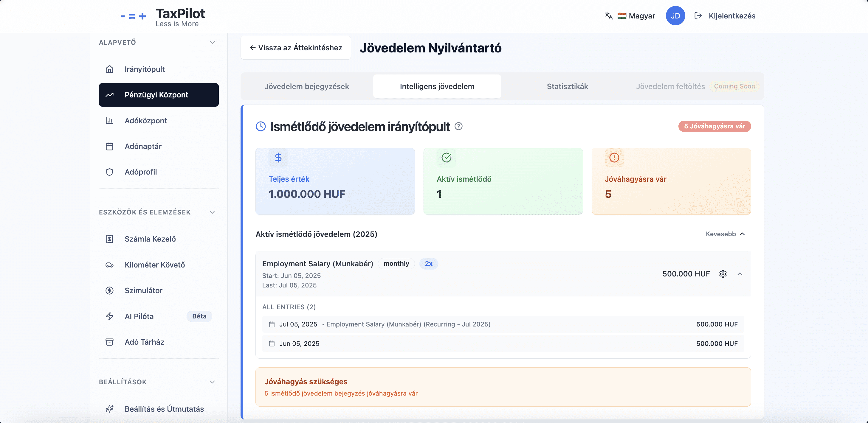Collapse the BEÁLLÍTÁSOK sidebar section
The height and width of the screenshot is (423, 868).
coord(212,382)
